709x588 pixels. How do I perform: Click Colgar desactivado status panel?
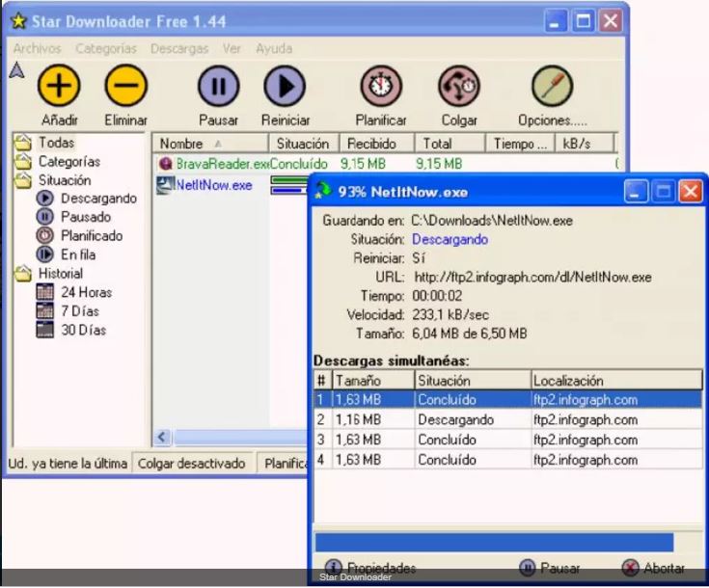192,464
